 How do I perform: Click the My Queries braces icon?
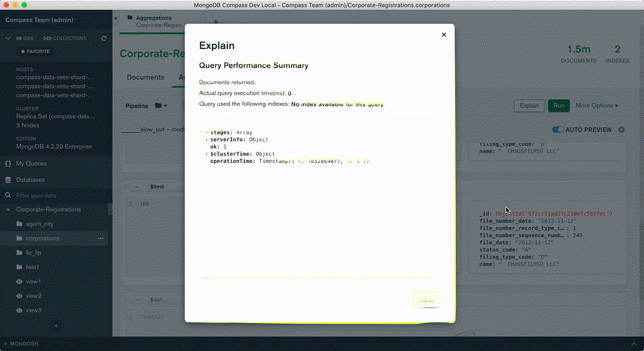7,164
